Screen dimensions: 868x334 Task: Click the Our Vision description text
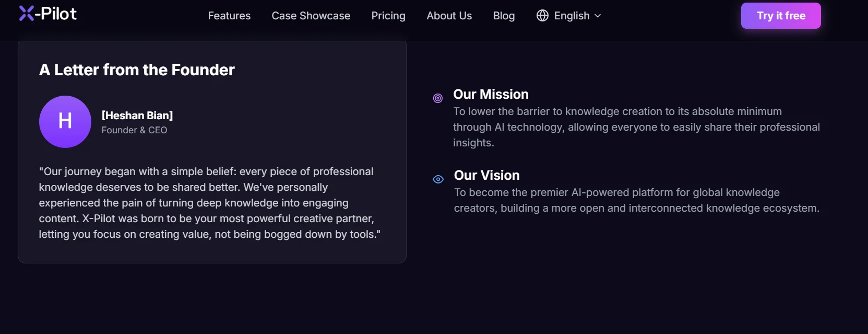click(636, 200)
